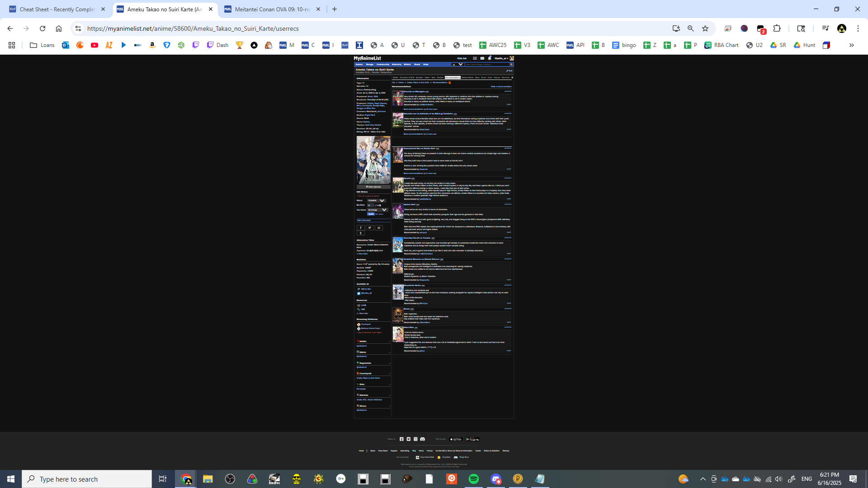Open the Your Score dropdown

377,210
